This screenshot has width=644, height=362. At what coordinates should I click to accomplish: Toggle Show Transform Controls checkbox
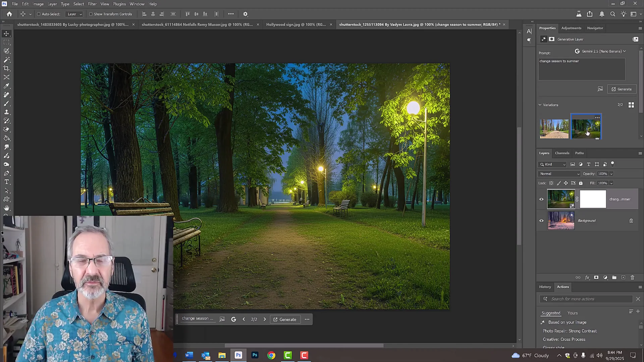tap(91, 14)
